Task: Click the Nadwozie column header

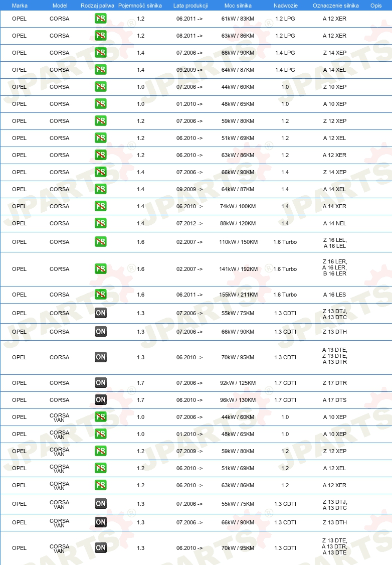Action: click(x=285, y=6)
